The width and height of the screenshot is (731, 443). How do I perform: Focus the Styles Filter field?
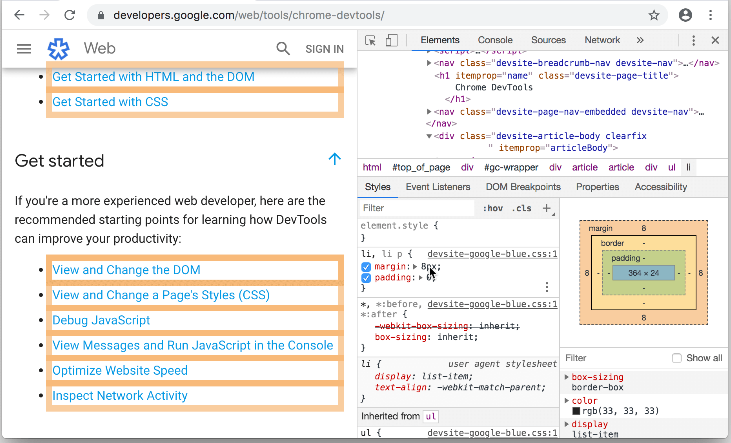coord(417,208)
